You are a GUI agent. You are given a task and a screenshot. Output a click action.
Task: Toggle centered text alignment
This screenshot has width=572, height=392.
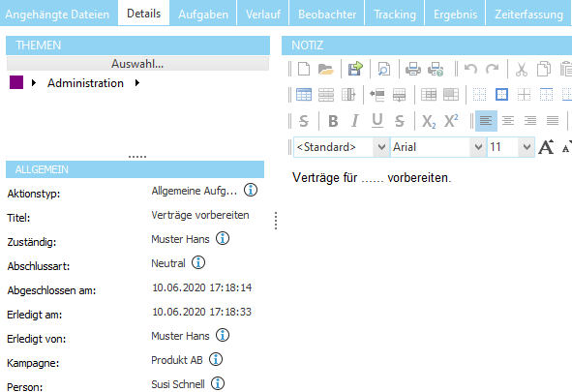(x=508, y=121)
